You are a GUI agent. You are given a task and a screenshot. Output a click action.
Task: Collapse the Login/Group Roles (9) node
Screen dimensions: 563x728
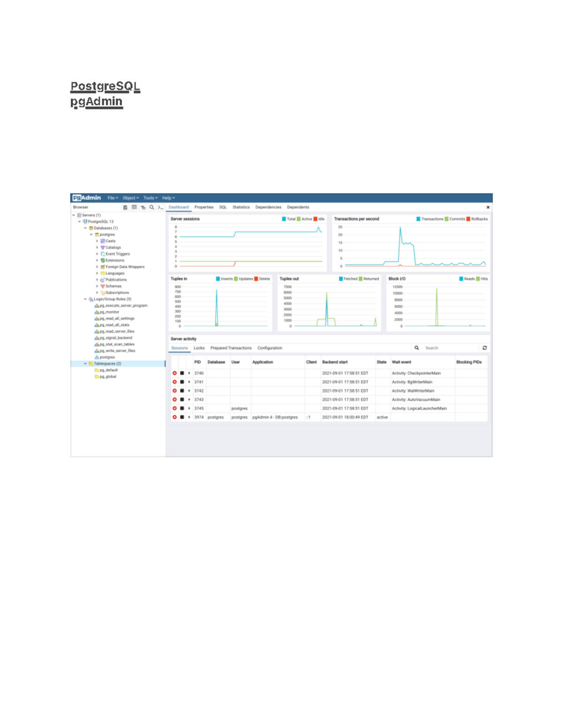pyautogui.click(x=85, y=299)
